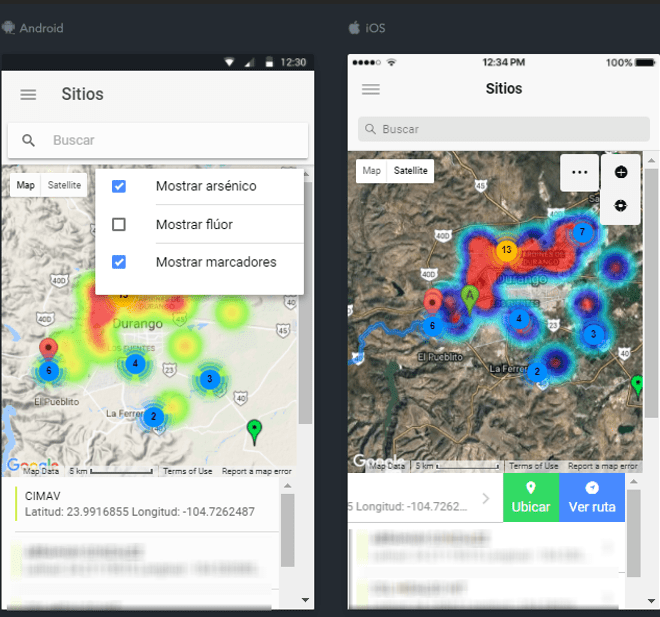Open the iOS hamburger menu
The height and width of the screenshot is (617, 660).
click(371, 89)
